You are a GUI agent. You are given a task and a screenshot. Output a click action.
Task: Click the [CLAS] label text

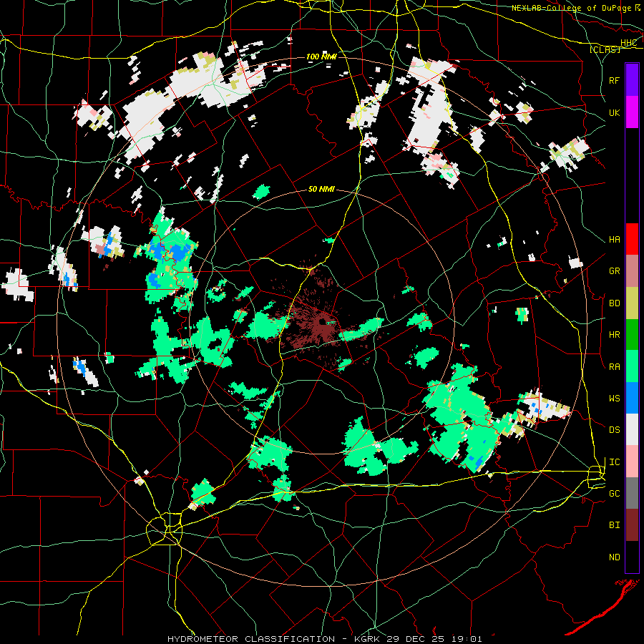pyautogui.click(x=604, y=50)
